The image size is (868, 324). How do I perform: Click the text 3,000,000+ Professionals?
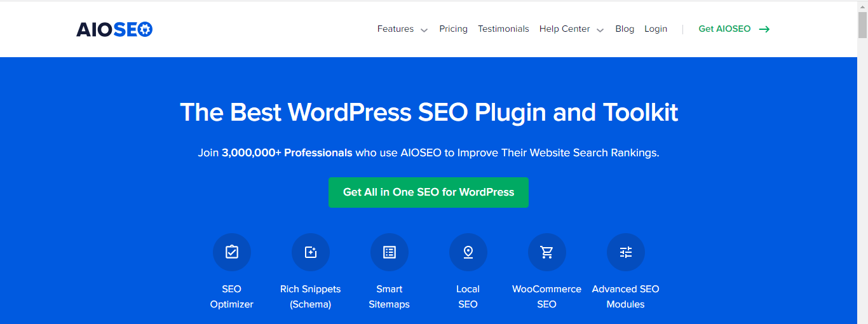(x=287, y=153)
